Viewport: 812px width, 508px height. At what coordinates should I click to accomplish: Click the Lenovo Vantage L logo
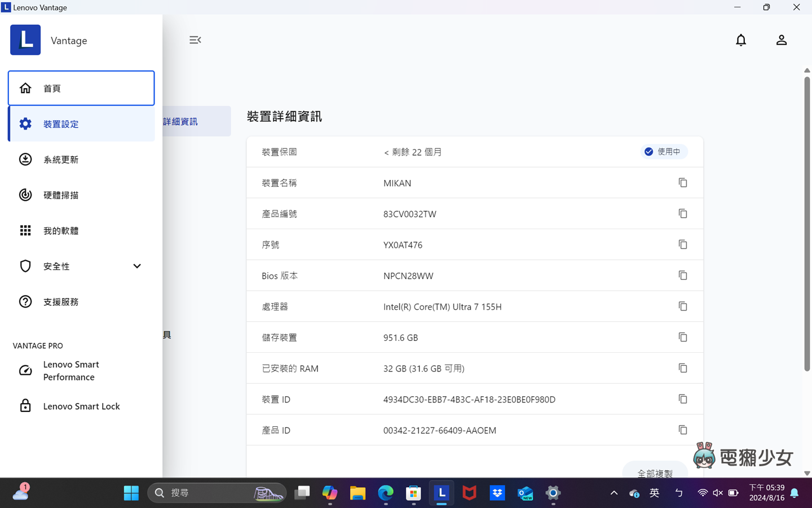click(x=25, y=40)
